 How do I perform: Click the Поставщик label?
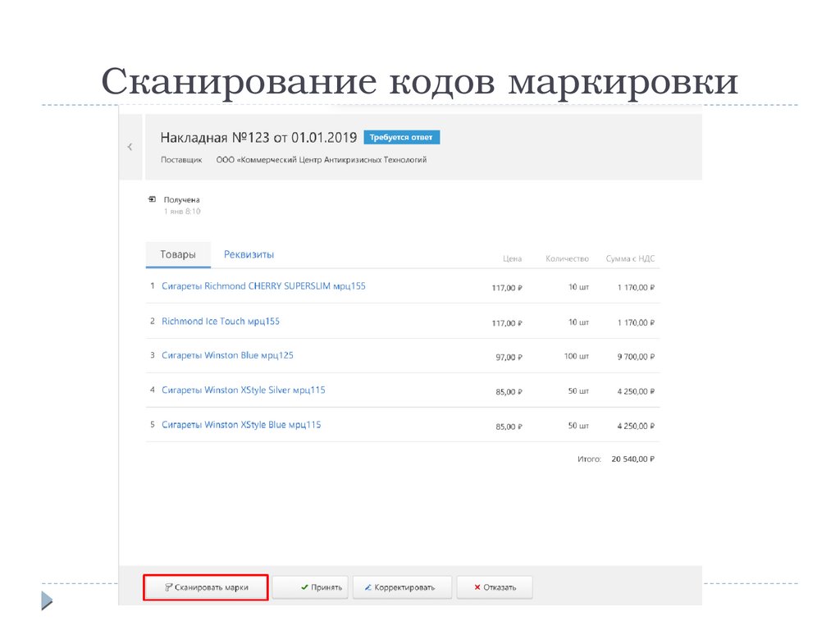point(181,160)
